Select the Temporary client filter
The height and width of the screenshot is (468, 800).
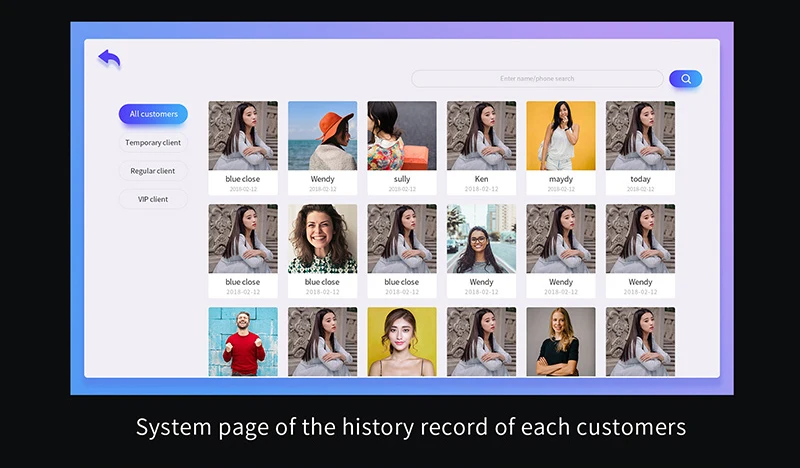[153, 143]
